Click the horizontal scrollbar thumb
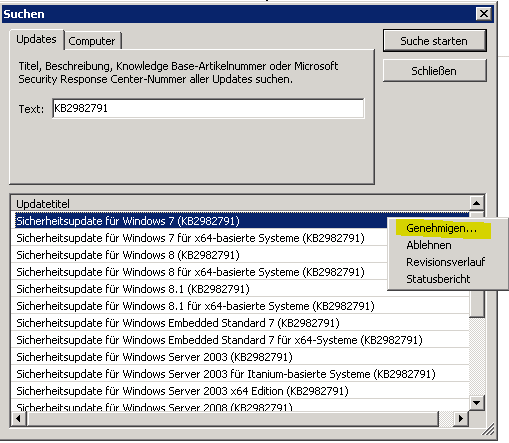 (232, 418)
